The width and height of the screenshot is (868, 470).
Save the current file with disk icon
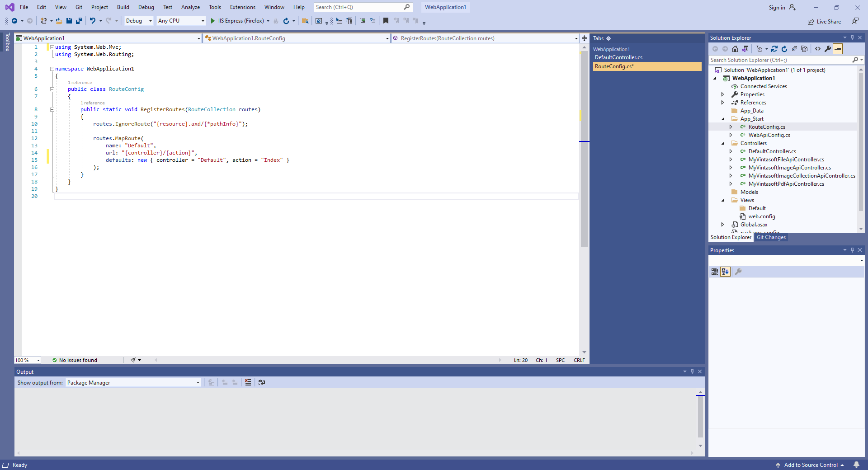(69, 21)
